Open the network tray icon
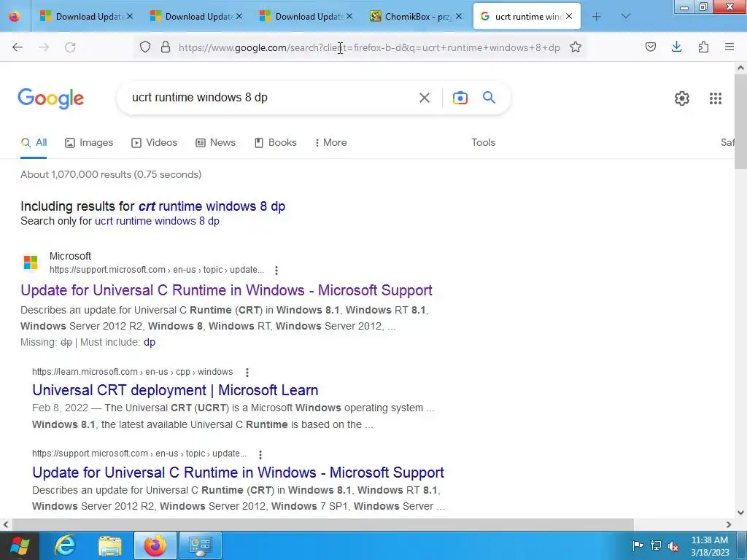Screen dimensions: 747x560 pos(656,545)
